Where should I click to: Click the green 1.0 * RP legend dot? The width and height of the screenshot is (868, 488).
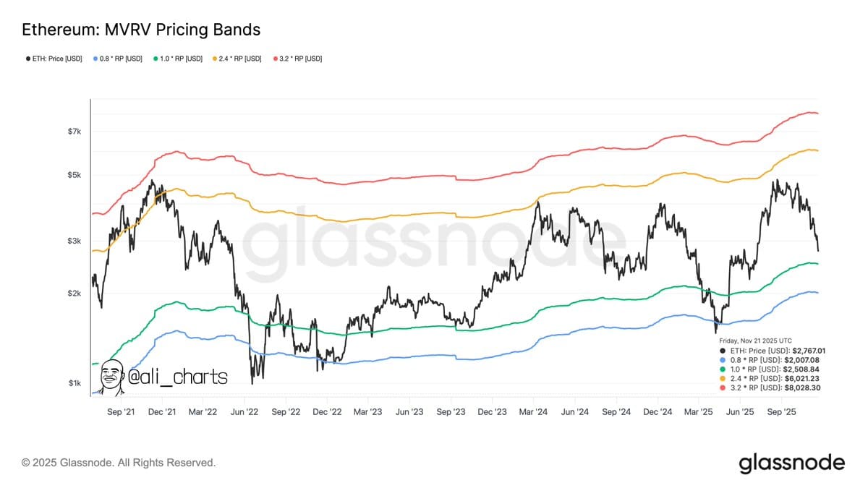coord(155,59)
